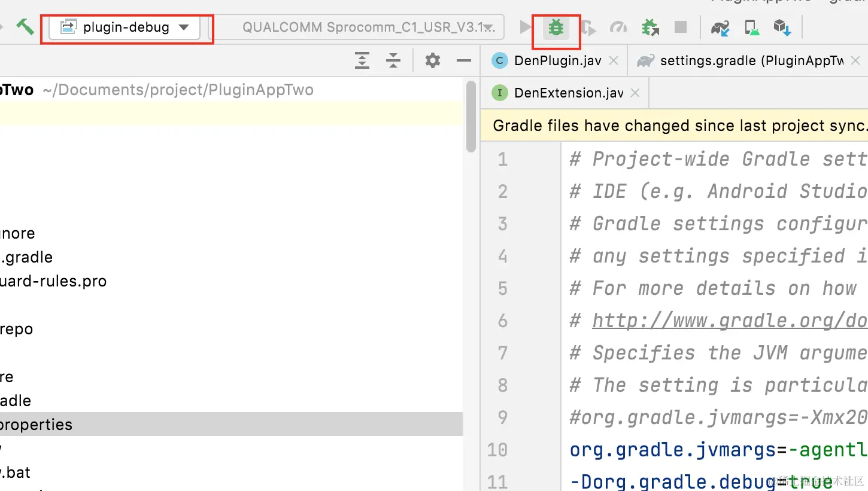This screenshot has height=491, width=868.
Task: Click the -Dorg.gradle.debug=true line
Action: 700,482
